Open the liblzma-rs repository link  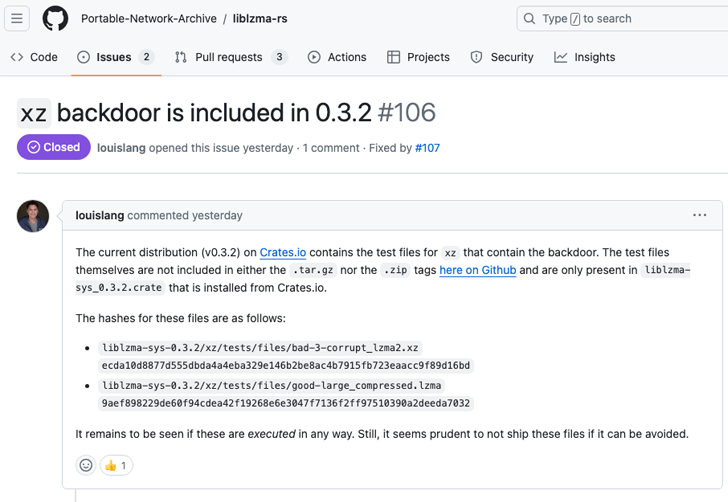pyautogui.click(x=260, y=19)
